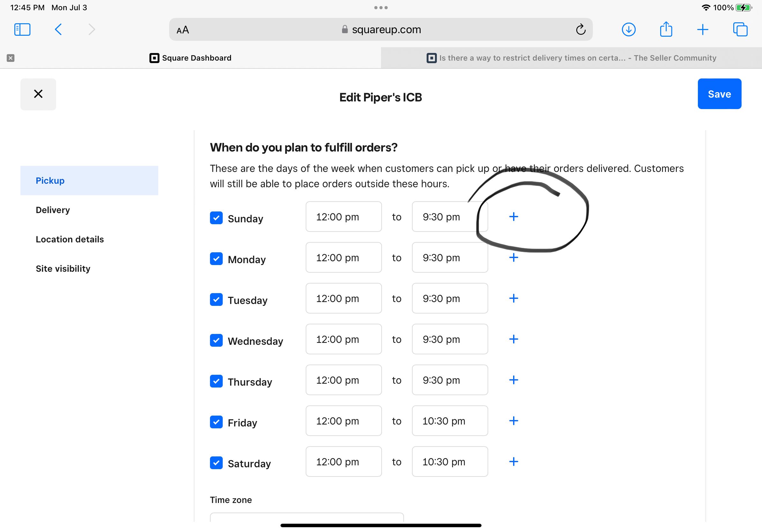Close the Square Dashboard browser tab
Viewport: 762px width, 532px height.
tap(11, 58)
